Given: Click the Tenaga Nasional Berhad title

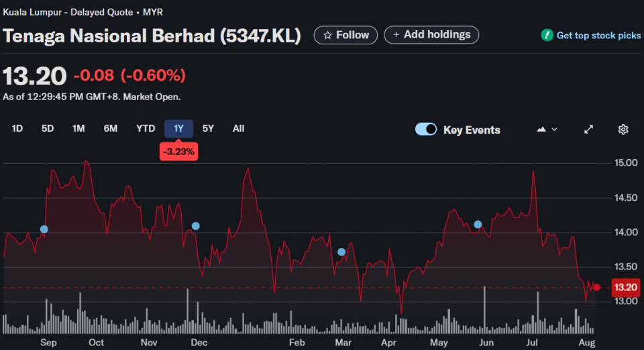Looking at the screenshot, I should click(152, 36).
